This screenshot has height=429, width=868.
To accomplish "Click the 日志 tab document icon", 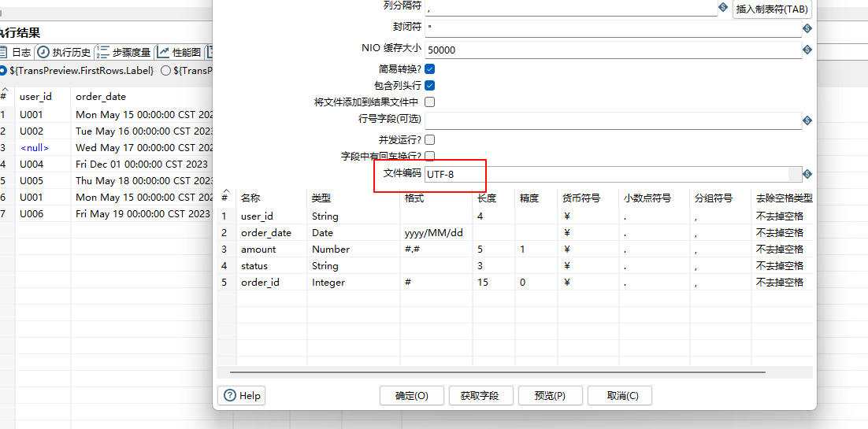I will tap(3, 53).
